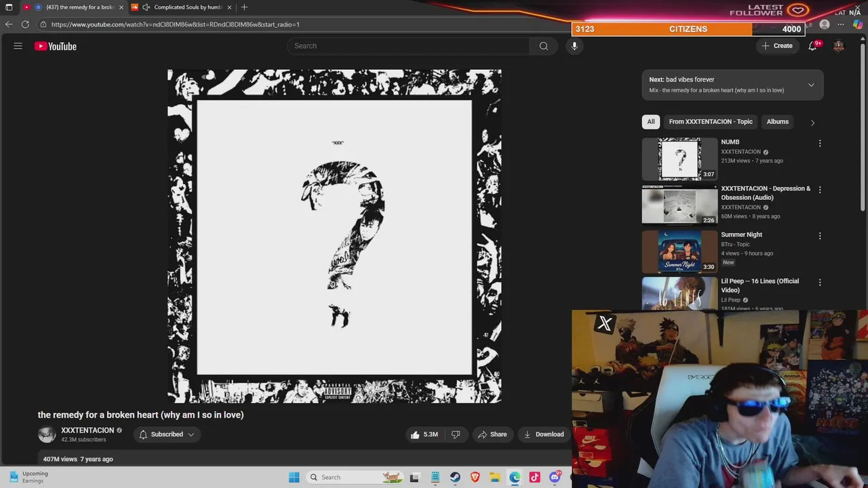Viewport: 868px width, 488px height.
Task: Click the video title text
Action: tap(140, 415)
